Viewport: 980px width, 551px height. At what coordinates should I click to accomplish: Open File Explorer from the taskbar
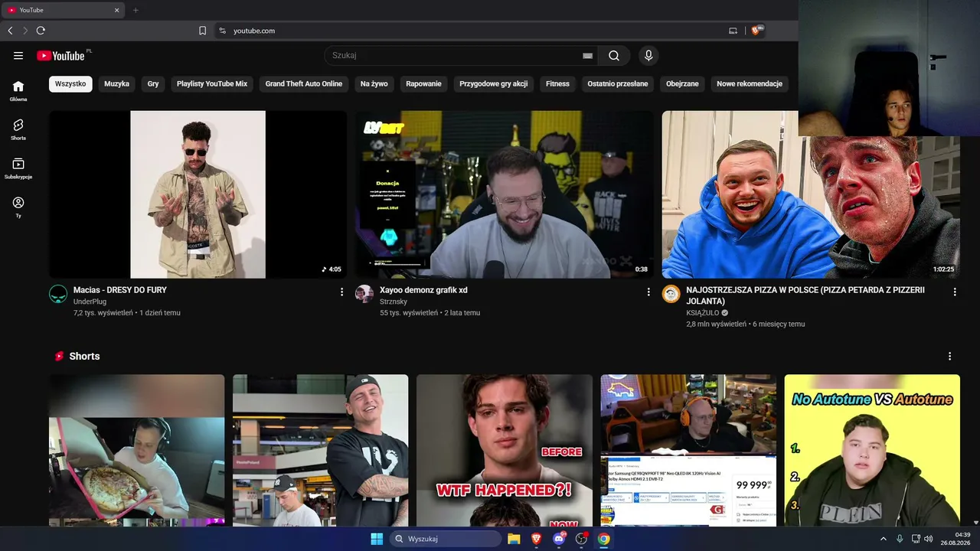click(x=514, y=539)
